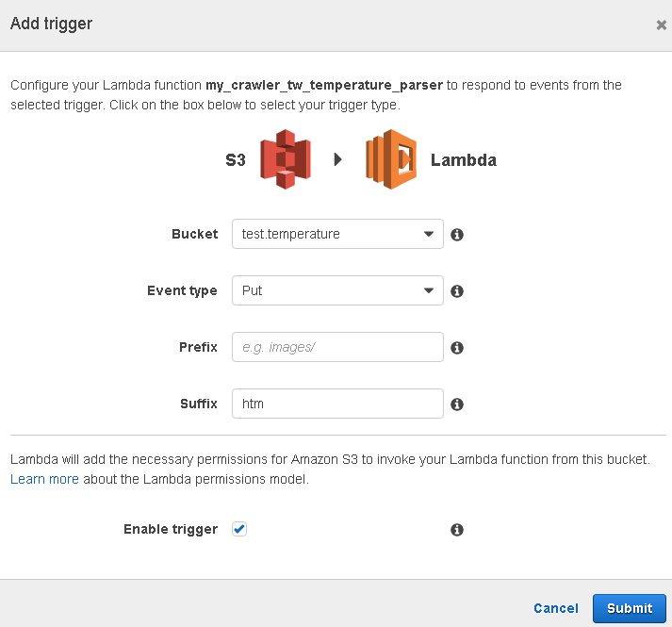Click the Suffix label

[199, 404]
